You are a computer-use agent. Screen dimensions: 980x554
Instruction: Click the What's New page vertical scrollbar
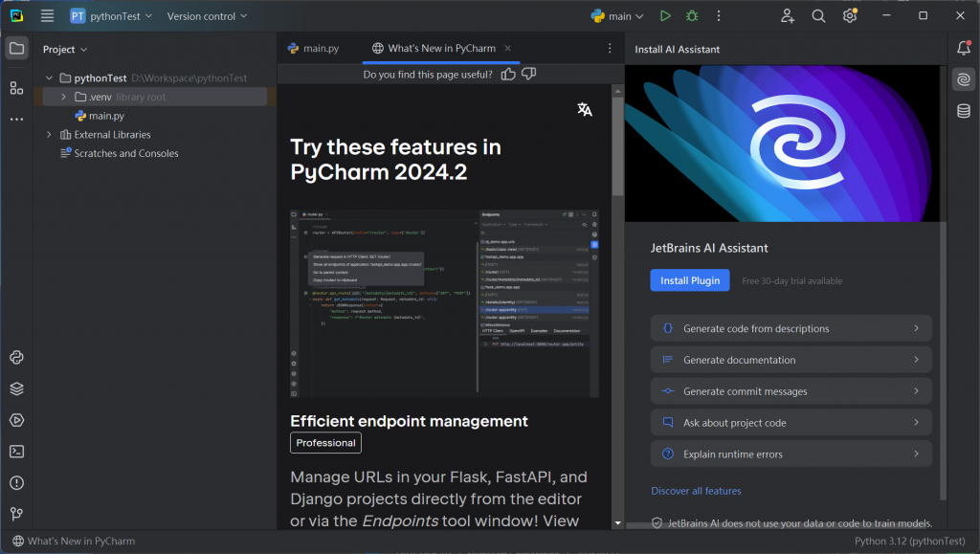[617, 146]
